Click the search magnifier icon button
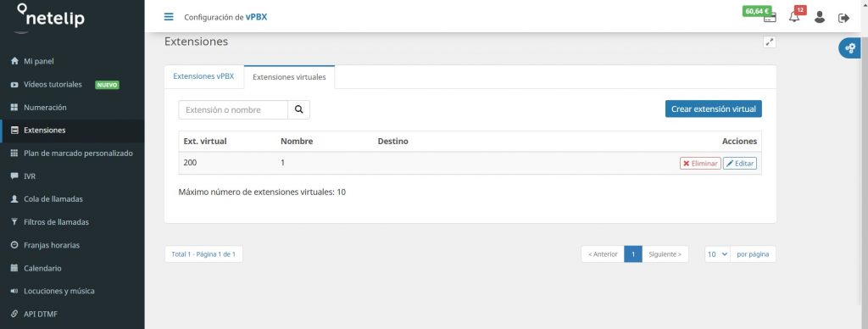868x329 pixels. click(299, 109)
